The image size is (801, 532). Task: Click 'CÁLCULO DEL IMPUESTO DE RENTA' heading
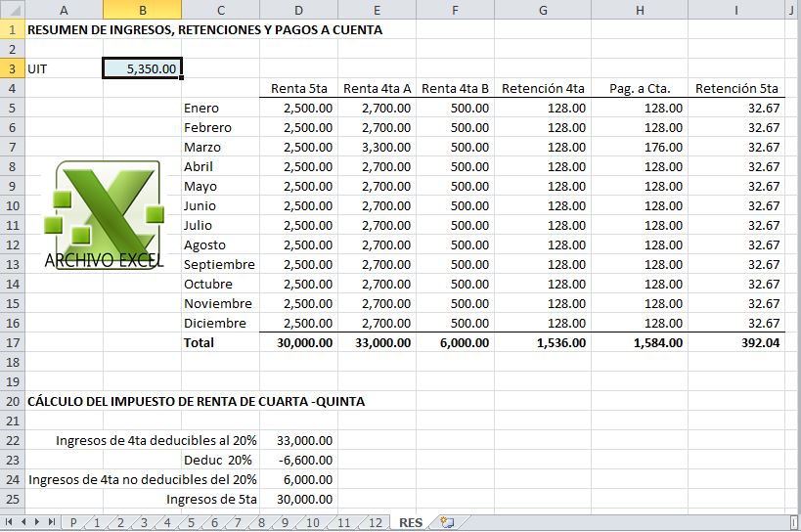[x=197, y=401]
